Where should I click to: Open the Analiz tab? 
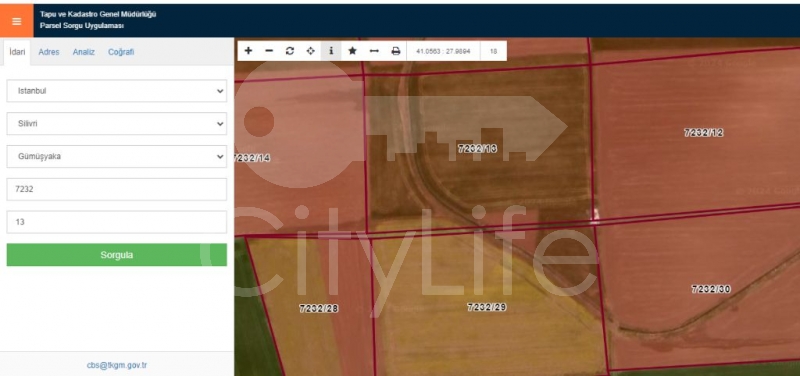[84, 52]
